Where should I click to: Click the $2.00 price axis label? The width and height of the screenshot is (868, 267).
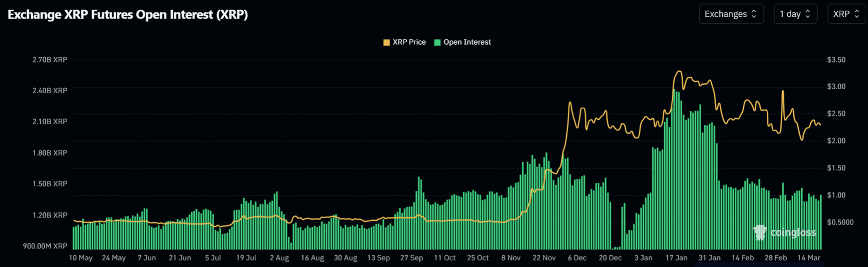[835, 141]
